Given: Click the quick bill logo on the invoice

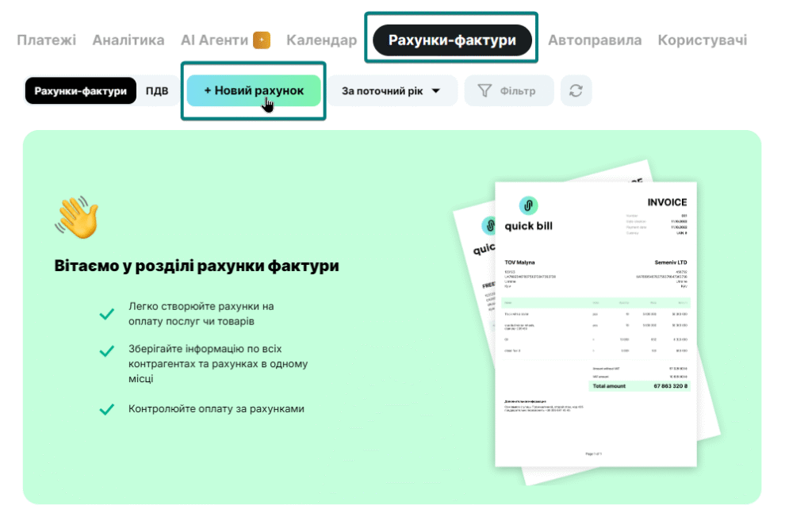Looking at the screenshot, I should 528,205.
